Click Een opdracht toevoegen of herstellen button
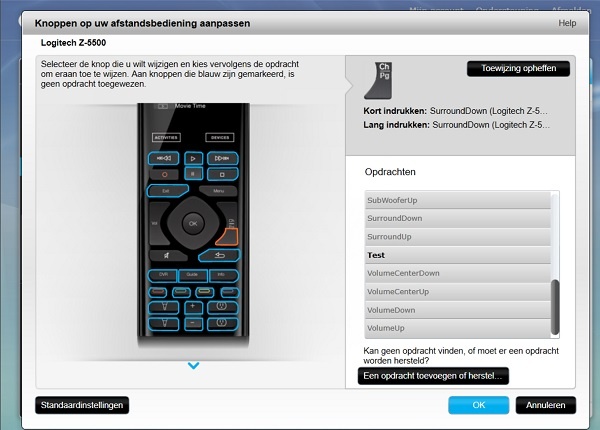This screenshot has height=430, width=600. tap(433, 376)
